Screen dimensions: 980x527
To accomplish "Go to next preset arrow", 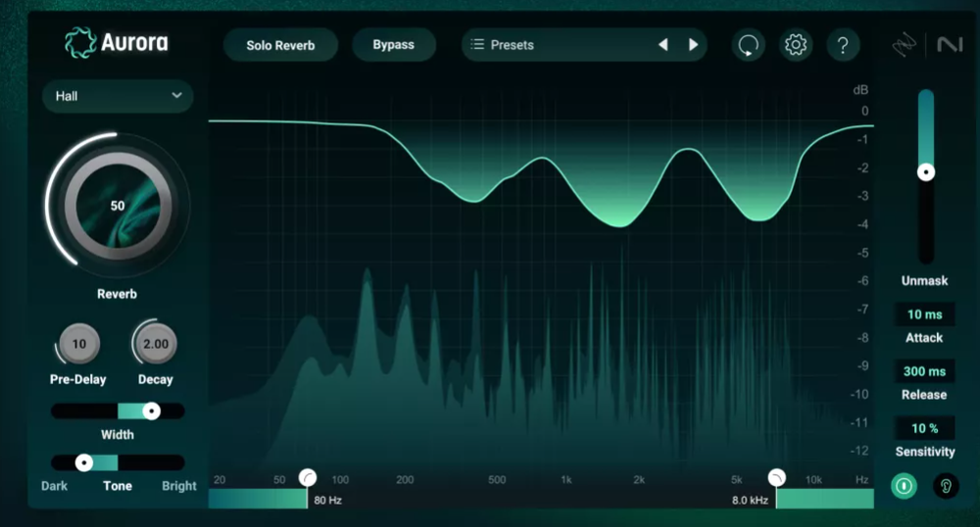I will (x=693, y=45).
